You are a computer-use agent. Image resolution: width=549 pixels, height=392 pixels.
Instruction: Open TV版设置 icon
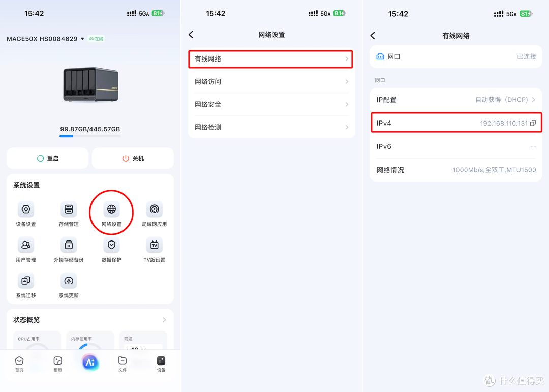(x=154, y=245)
